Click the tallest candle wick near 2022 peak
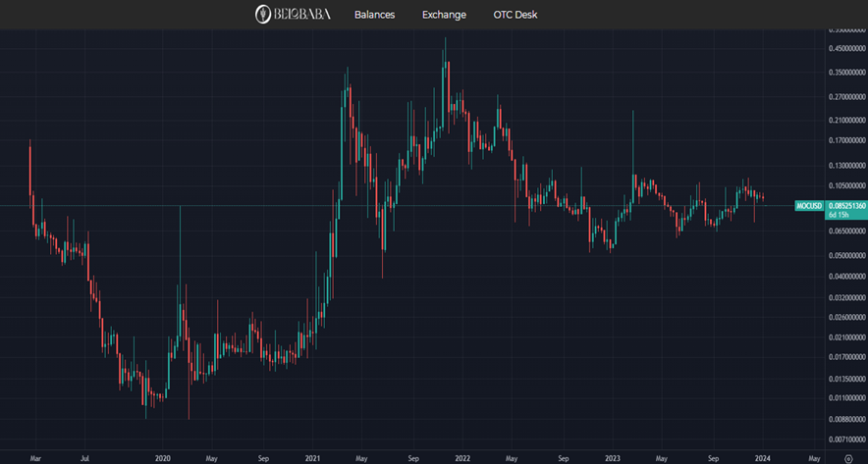868x464 pixels. 445,44
